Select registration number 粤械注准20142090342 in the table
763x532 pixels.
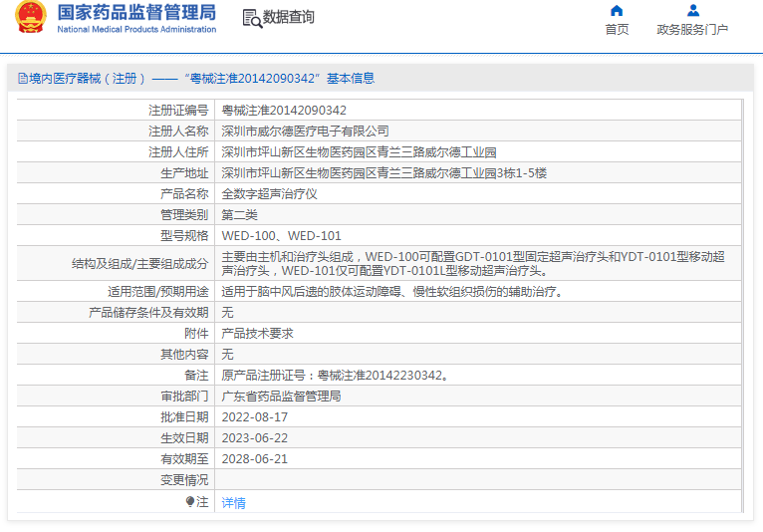[x=284, y=111]
